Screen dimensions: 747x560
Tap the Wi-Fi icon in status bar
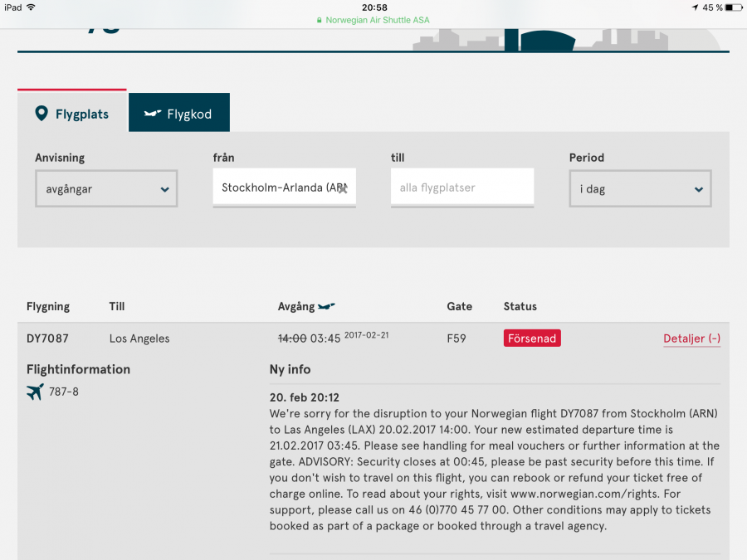32,7
